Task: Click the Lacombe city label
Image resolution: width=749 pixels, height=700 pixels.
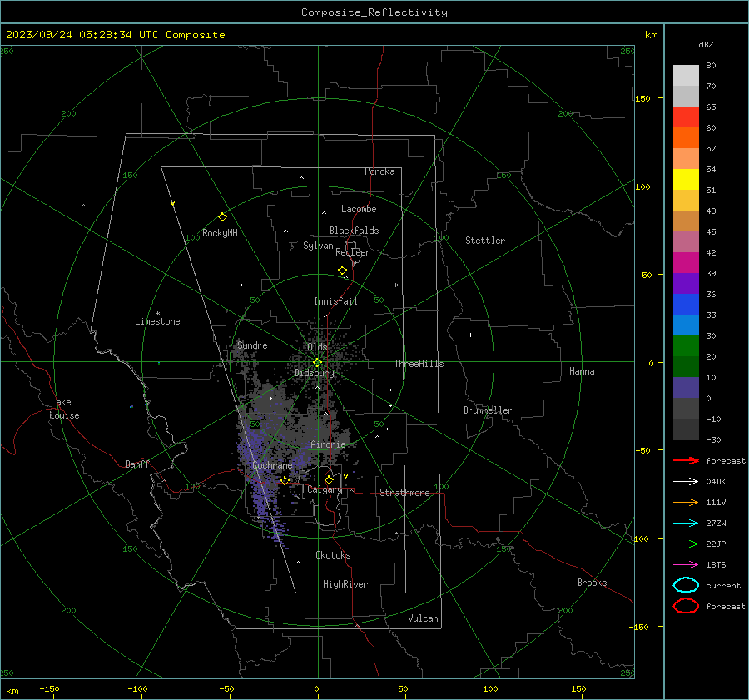Action: pyautogui.click(x=359, y=209)
